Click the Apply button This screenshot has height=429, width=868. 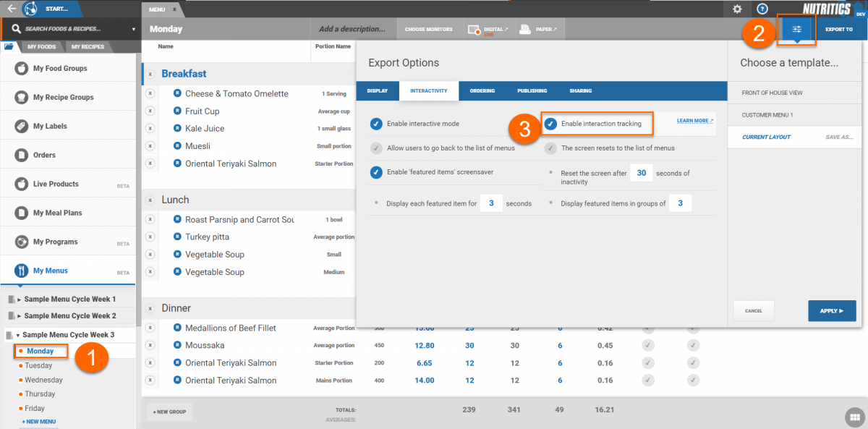pos(832,311)
